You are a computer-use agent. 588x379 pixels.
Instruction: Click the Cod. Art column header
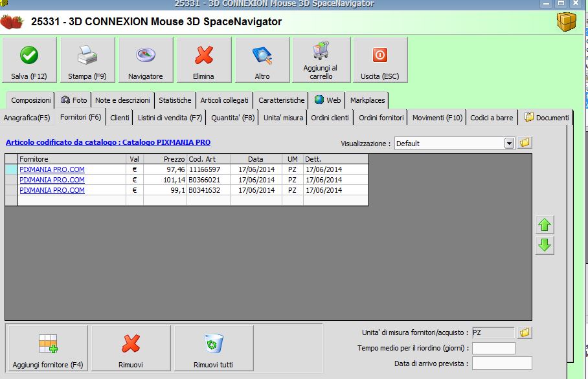pos(209,159)
